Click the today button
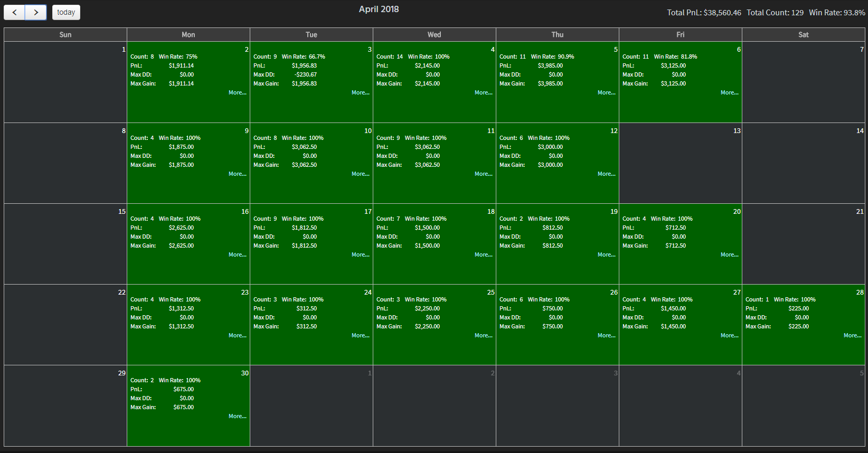Viewport: 868px width, 453px height. [66, 12]
